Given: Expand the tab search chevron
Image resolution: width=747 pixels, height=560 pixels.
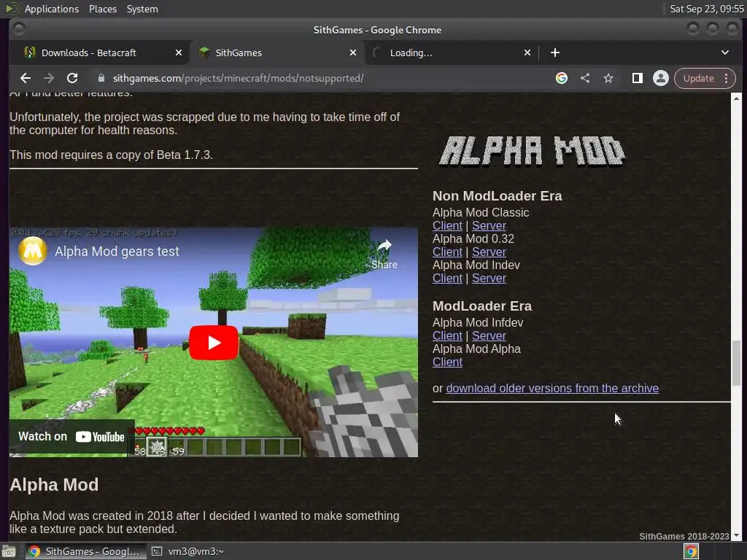Looking at the screenshot, I should coord(725,52).
